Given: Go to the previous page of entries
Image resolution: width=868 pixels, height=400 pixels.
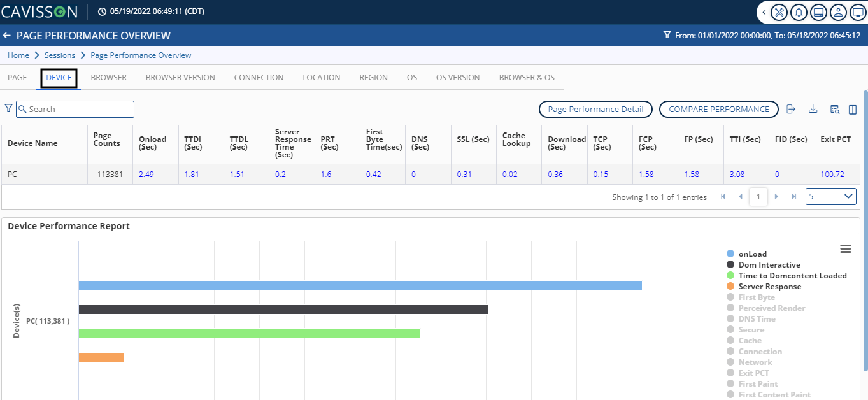Looking at the screenshot, I should point(741,197).
